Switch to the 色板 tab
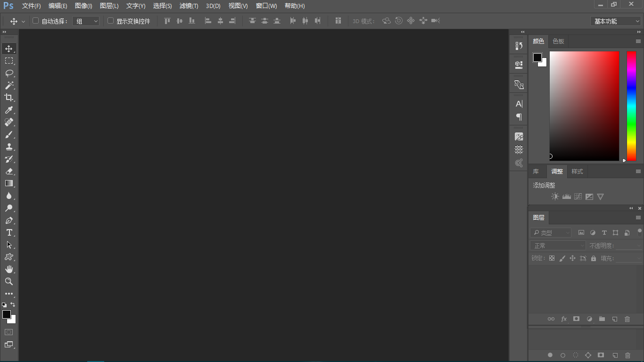The image size is (644, 362). 558,41
